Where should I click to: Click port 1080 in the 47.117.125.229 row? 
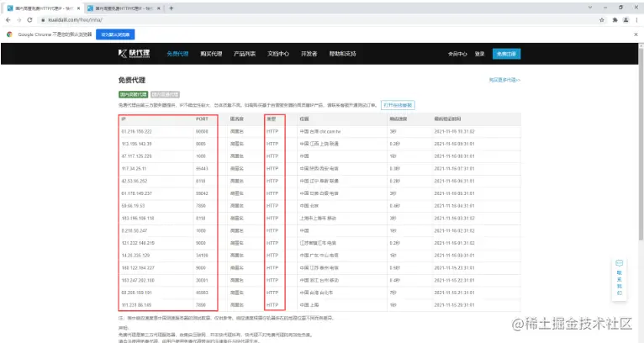(200, 156)
